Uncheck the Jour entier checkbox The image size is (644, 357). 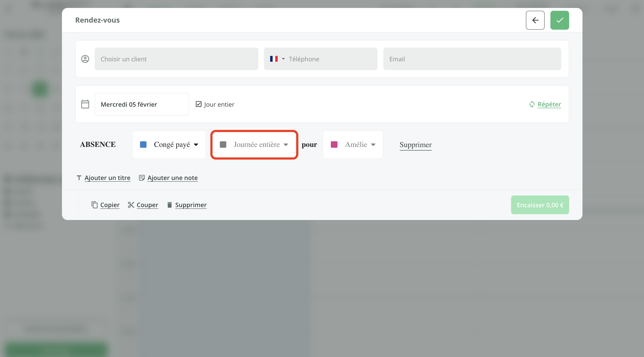199,104
